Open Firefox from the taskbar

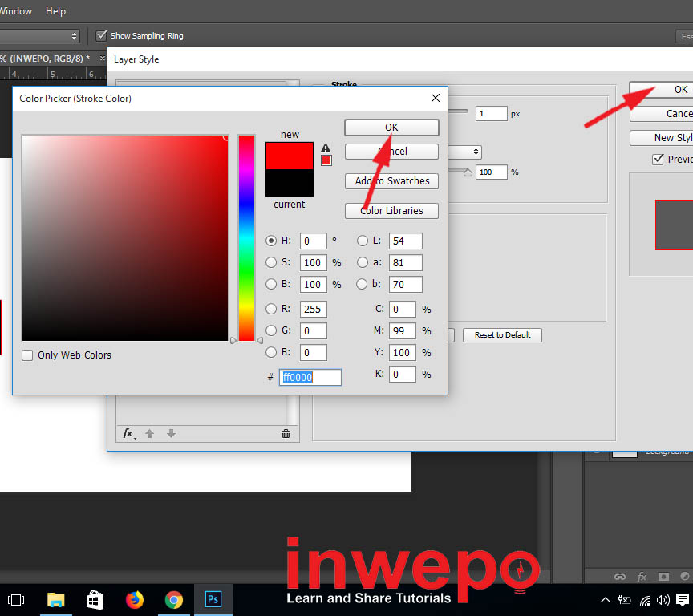click(x=135, y=599)
